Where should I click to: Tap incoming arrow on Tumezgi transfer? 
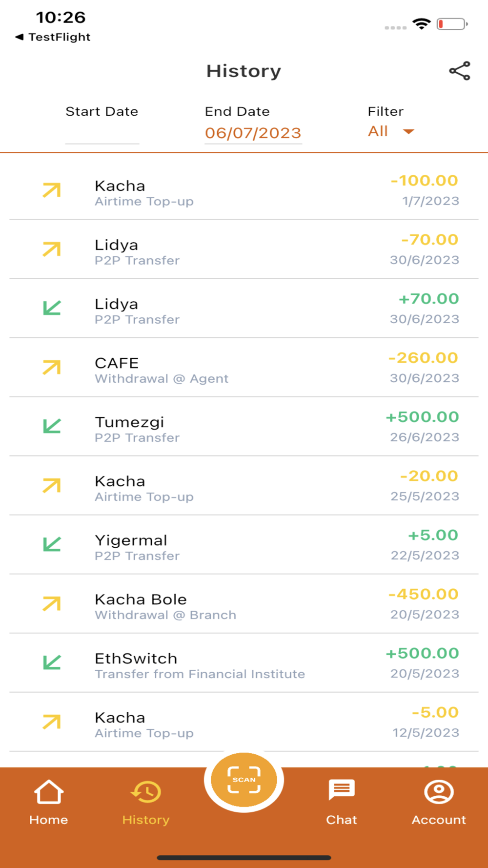pyautogui.click(x=52, y=427)
